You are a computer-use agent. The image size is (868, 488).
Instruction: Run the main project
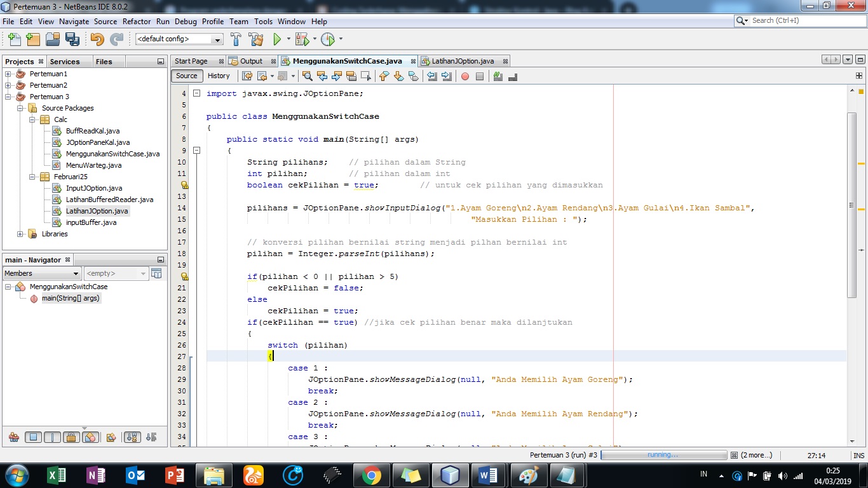tap(278, 39)
